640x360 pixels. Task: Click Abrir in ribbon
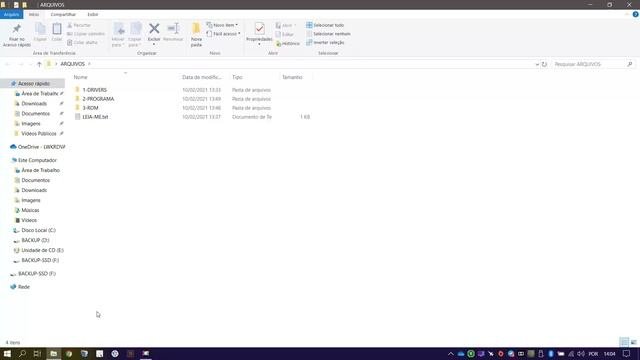click(x=286, y=25)
